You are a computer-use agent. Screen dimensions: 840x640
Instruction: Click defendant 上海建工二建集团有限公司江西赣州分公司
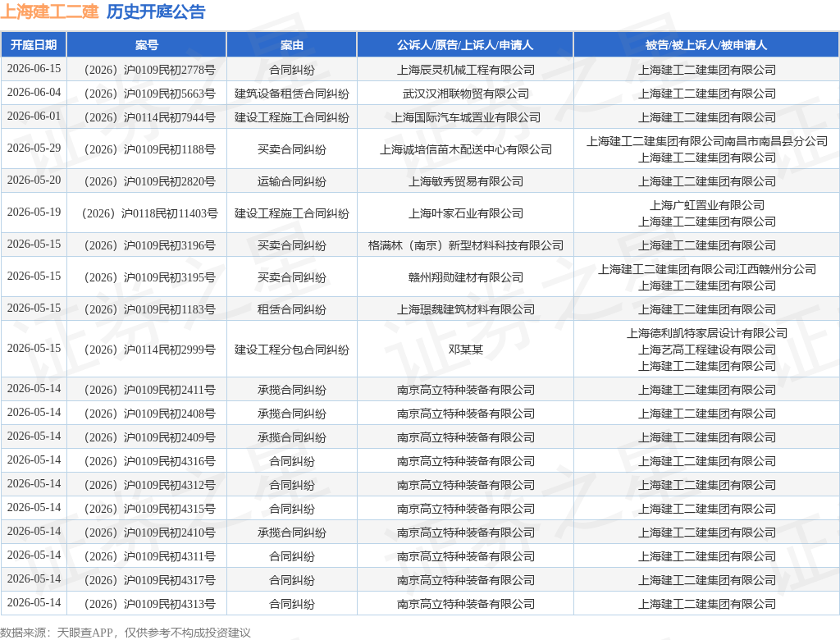click(x=706, y=269)
